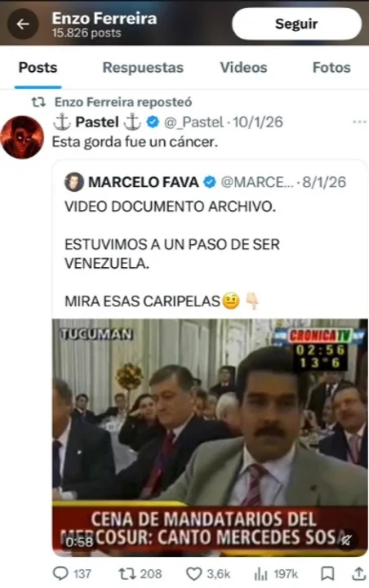Bookmark this post

(x=327, y=574)
